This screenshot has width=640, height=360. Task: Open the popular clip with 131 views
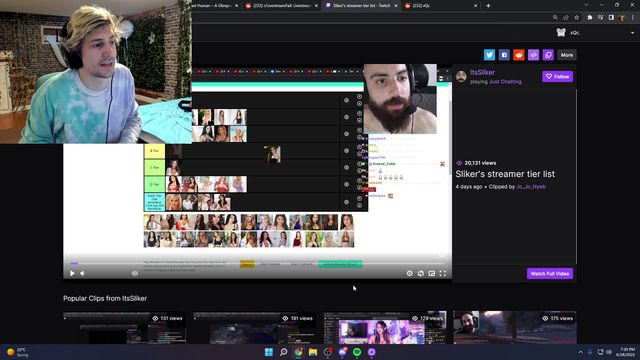click(124, 328)
